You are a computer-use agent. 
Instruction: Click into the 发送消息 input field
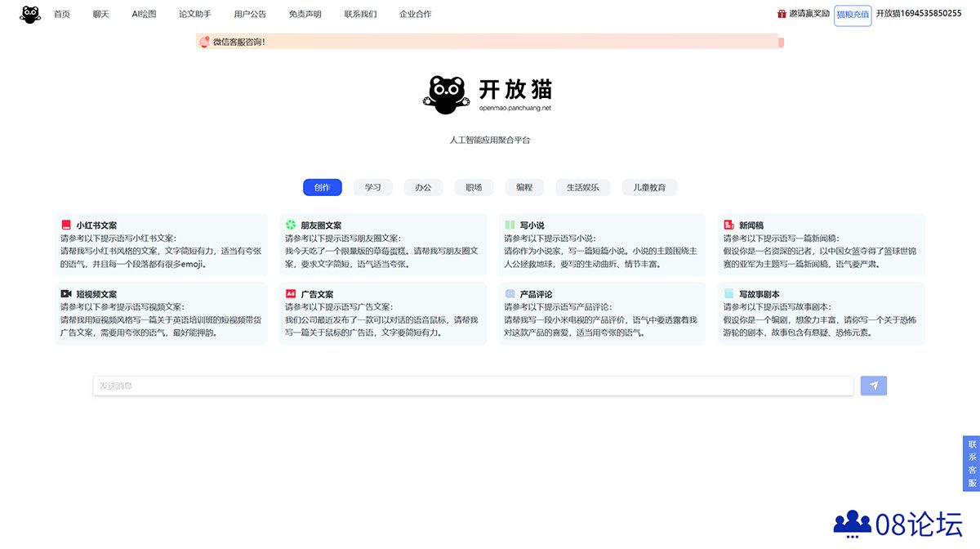coord(474,386)
